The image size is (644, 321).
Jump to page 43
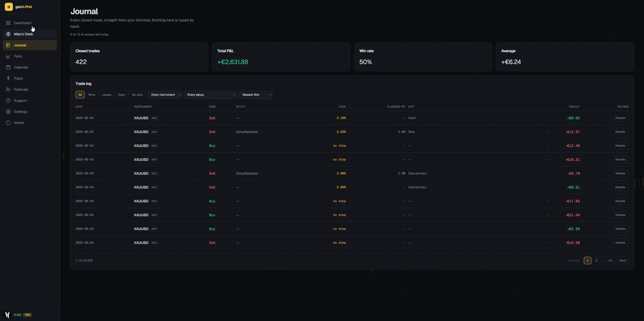pos(611,260)
